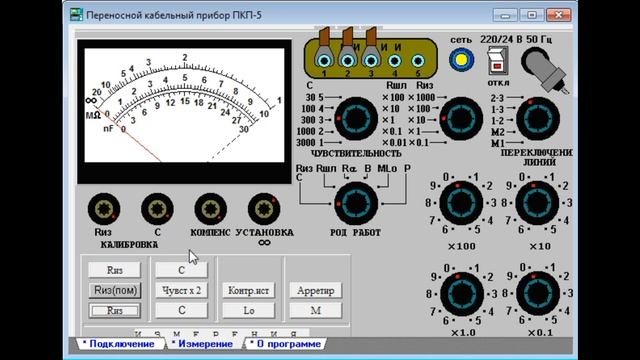Screen dimensions: 640x360
Task: Click terminal jack number 4
Action: [395, 61]
